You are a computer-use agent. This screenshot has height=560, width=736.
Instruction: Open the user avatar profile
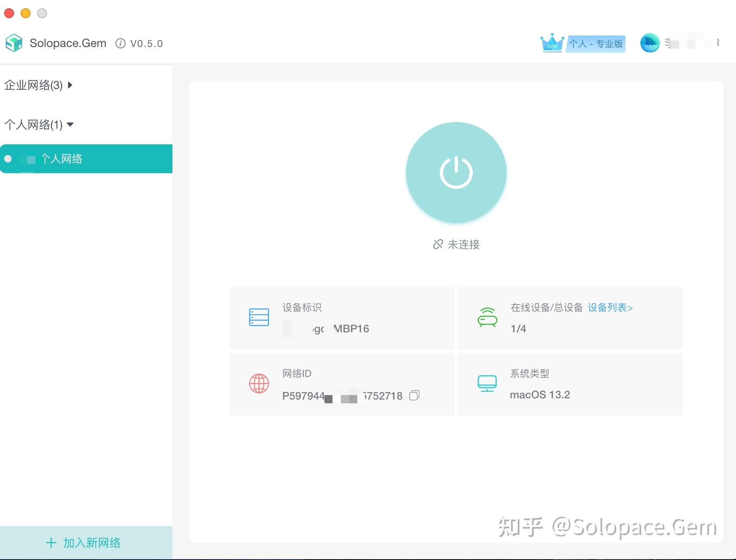[x=650, y=43]
